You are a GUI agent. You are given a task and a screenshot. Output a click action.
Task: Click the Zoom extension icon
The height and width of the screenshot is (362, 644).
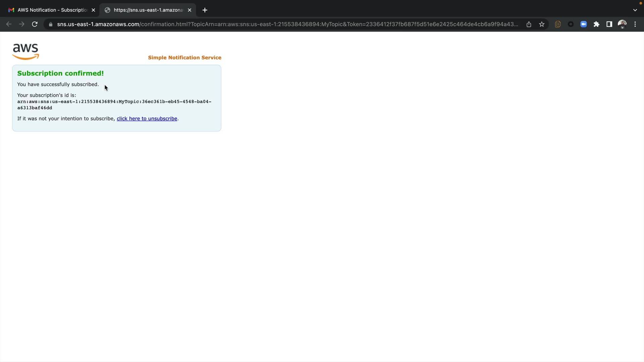(x=584, y=24)
